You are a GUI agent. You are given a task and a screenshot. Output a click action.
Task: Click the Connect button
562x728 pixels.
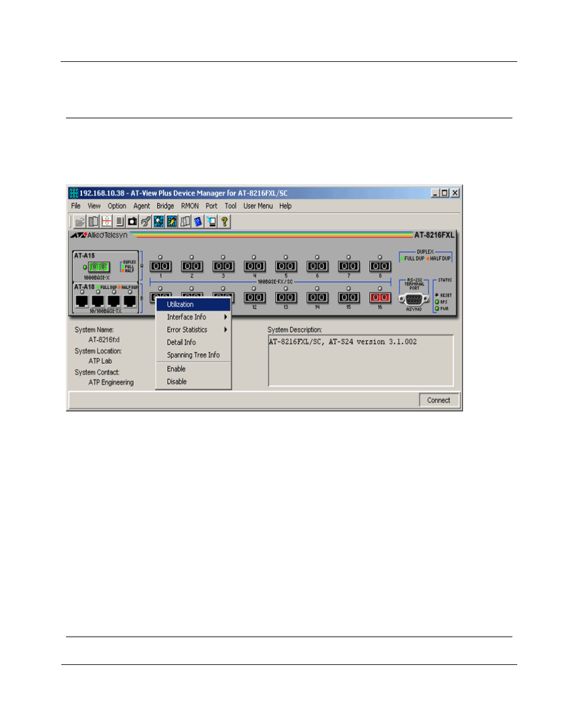pos(439,400)
